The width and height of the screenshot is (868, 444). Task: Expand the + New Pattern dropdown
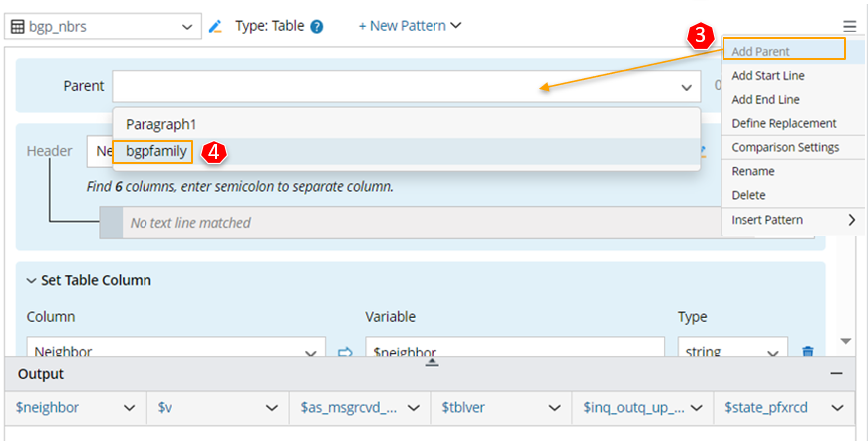pyautogui.click(x=410, y=26)
